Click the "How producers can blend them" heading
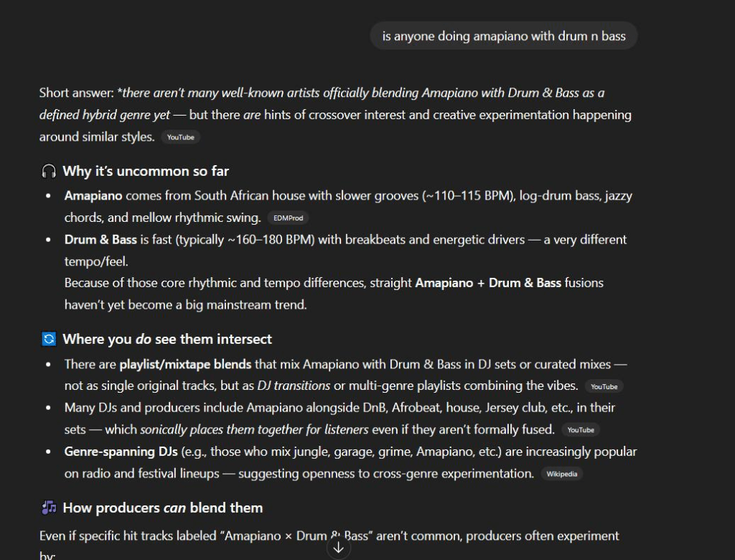The width and height of the screenshot is (735, 560). (163, 508)
